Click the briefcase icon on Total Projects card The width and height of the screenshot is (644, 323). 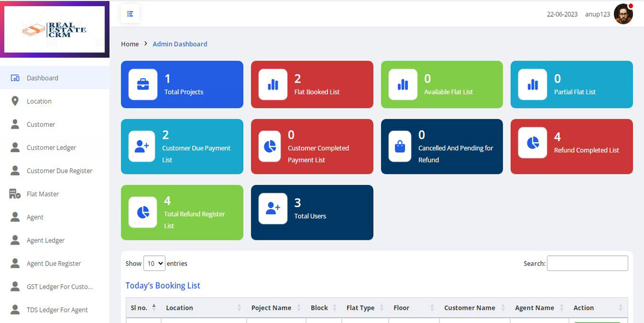tap(143, 84)
